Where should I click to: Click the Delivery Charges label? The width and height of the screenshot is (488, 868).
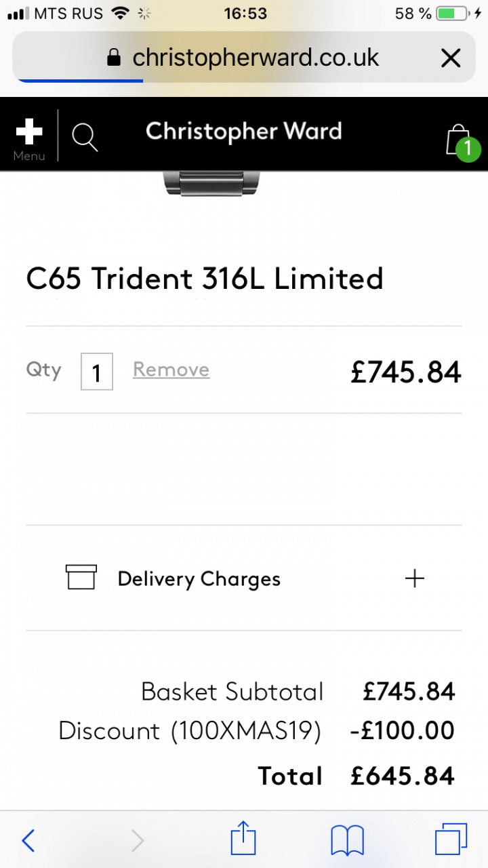point(199,579)
